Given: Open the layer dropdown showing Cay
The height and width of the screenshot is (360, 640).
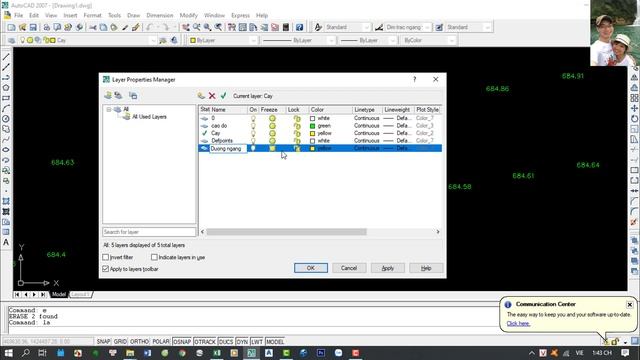Looking at the screenshot, I should 152,40.
